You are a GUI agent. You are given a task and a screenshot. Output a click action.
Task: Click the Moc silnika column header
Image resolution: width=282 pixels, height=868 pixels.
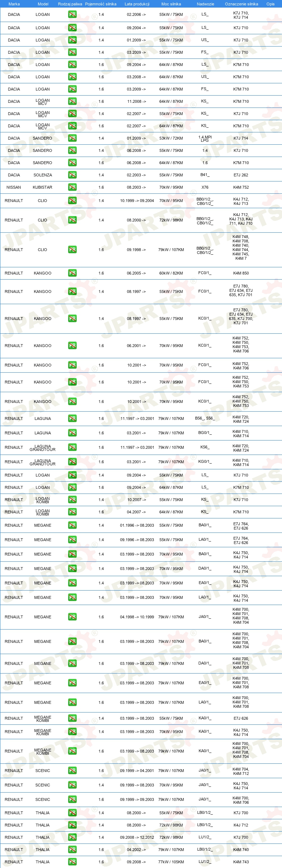[171, 4]
